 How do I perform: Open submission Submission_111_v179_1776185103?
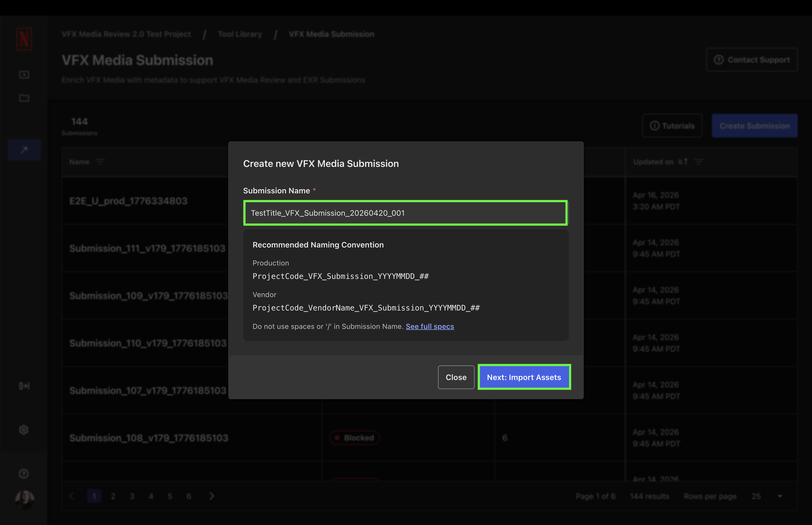click(x=147, y=248)
